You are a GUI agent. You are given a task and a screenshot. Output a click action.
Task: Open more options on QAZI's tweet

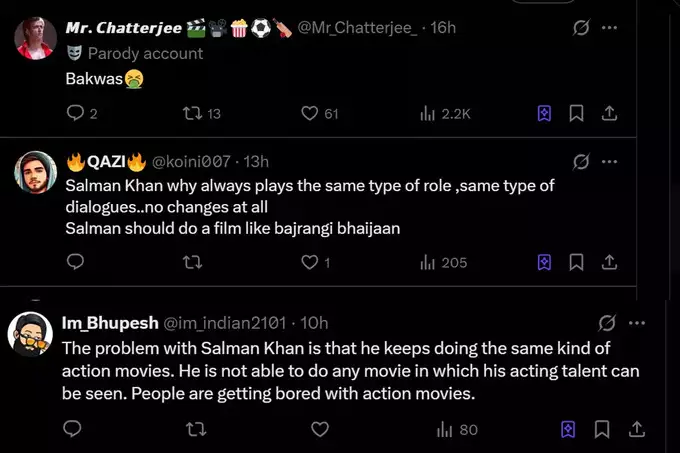tap(609, 161)
